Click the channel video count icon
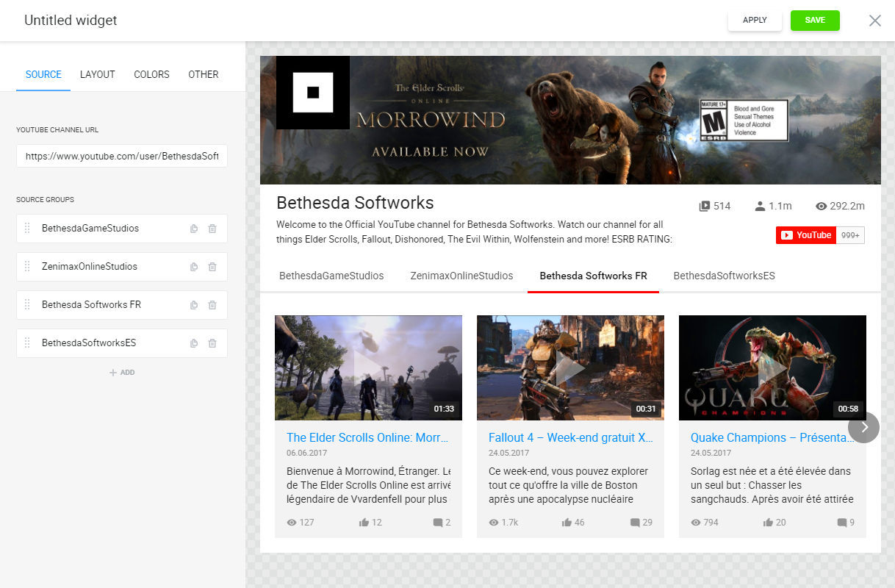This screenshot has width=895, height=588. [x=704, y=207]
